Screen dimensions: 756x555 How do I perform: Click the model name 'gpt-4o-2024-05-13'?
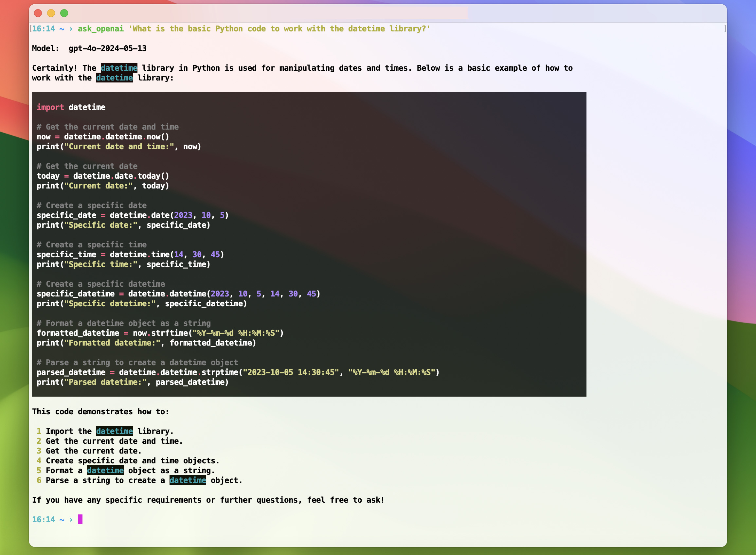(108, 48)
